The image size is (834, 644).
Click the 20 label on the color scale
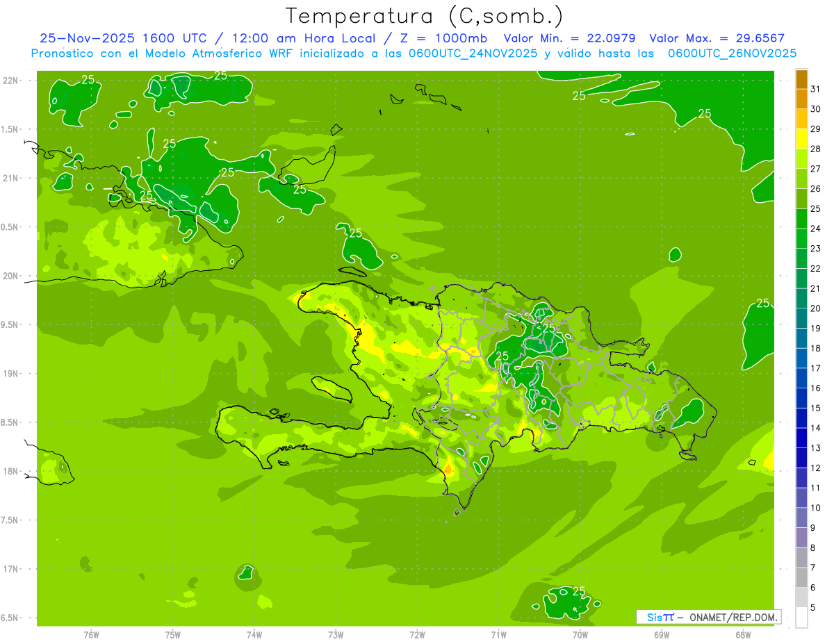click(x=816, y=308)
